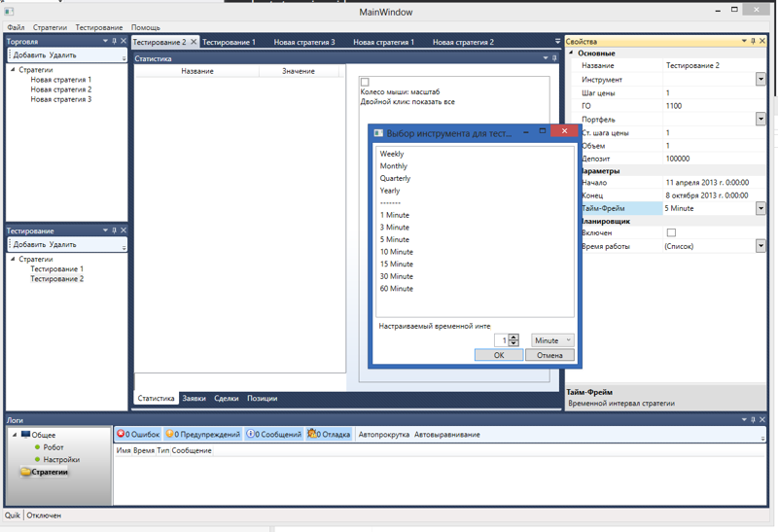Toggle the Предупреждений warnings filter
This screenshot has height=532, width=778.
coord(202,435)
